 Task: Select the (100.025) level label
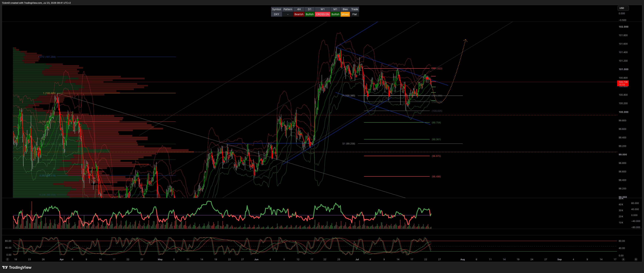coord(437,111)
